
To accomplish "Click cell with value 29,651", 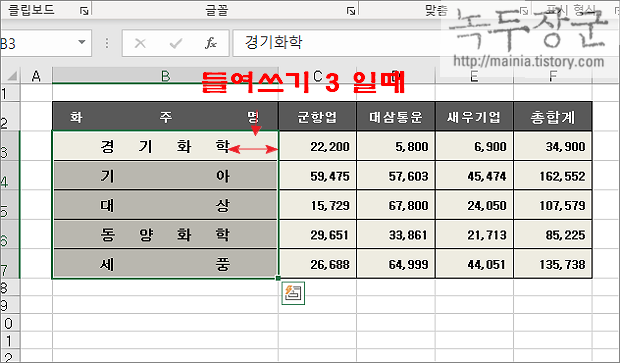I will point(318,234).
